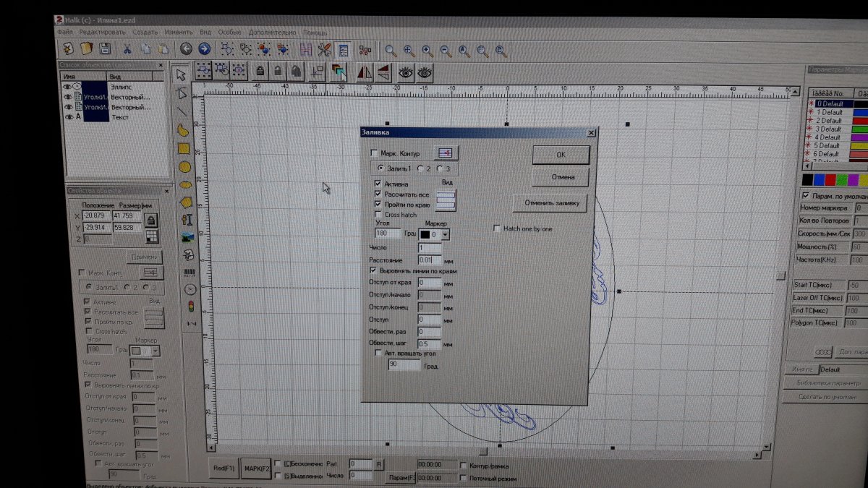
Task: Click the barcode tool icon
Action: (x=190, y=272)
